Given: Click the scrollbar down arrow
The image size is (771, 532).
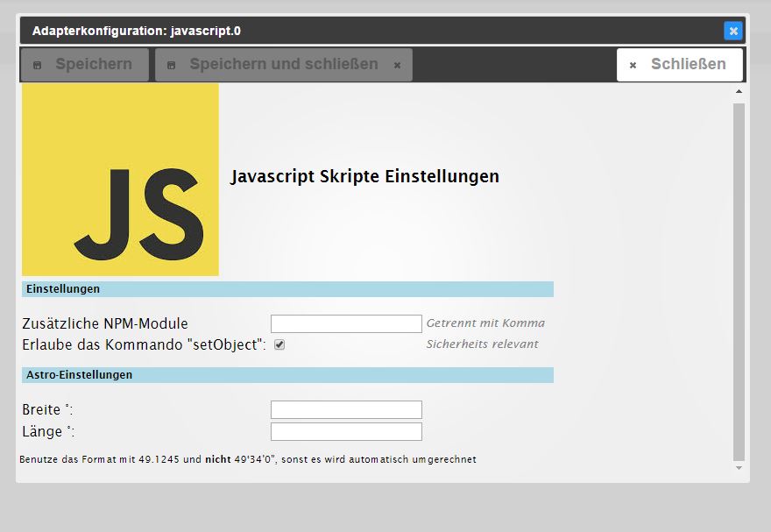Looking at the screenshot, I should coord(739,468).
